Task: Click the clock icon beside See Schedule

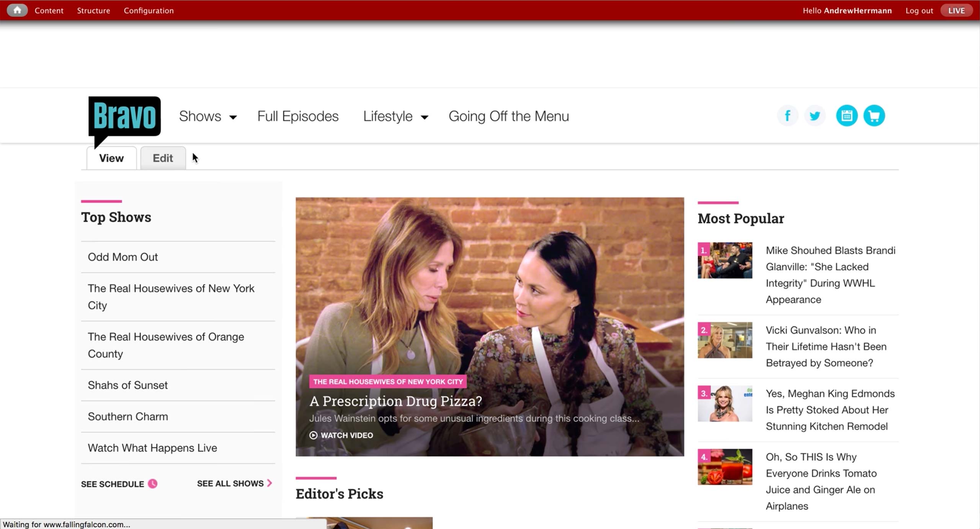Action: [x=153, y=483]
